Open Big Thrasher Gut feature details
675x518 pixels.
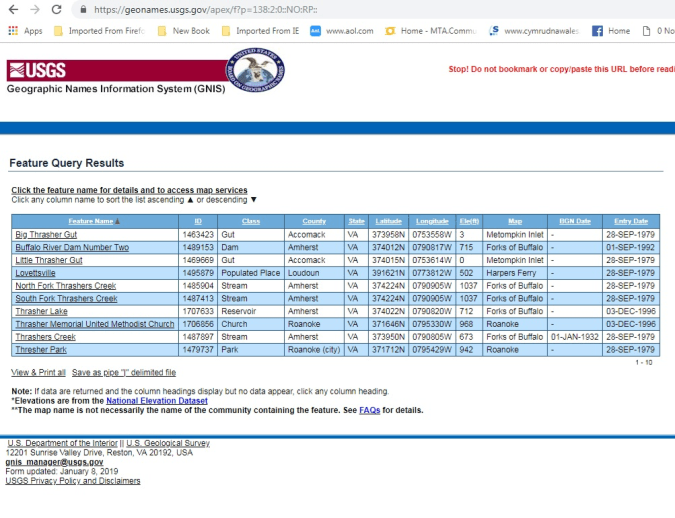point(46,235)
